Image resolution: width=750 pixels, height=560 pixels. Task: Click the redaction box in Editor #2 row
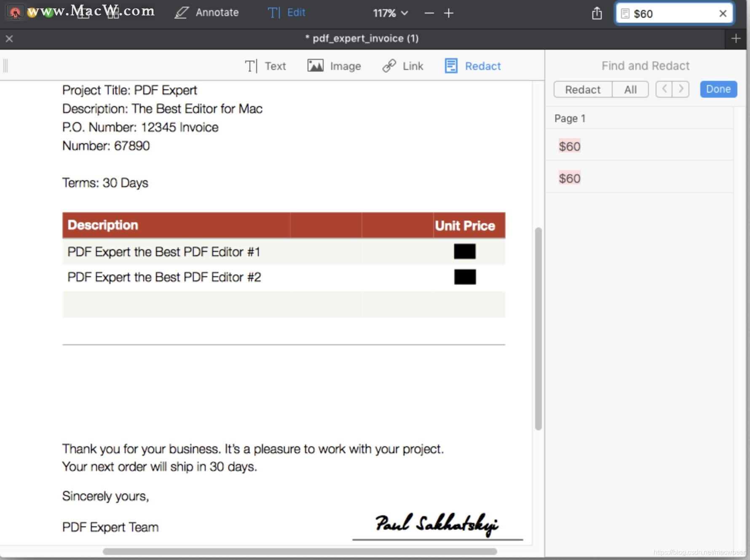pos(465,277)
